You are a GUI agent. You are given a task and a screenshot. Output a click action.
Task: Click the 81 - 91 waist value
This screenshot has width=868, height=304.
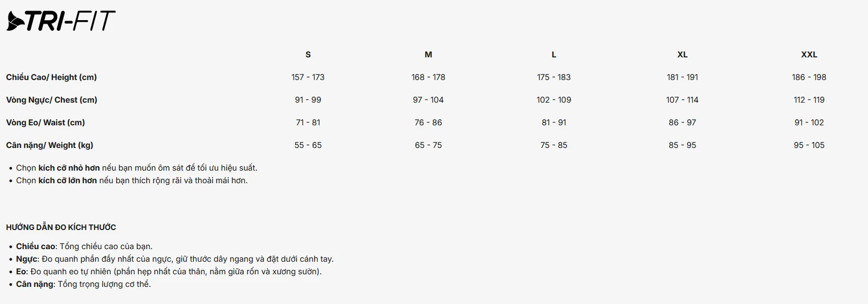pos(554,122)
